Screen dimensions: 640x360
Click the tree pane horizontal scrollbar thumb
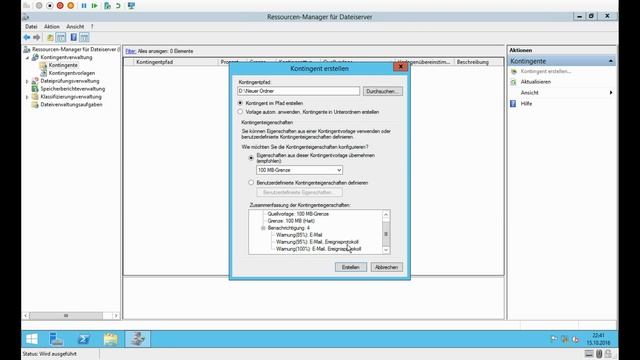66,316
